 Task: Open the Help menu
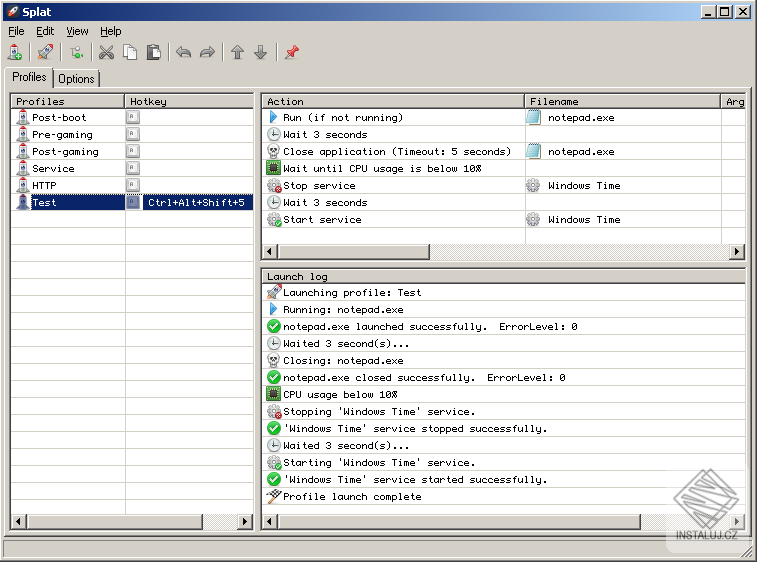pyautogui.click(x=111, y=31)
